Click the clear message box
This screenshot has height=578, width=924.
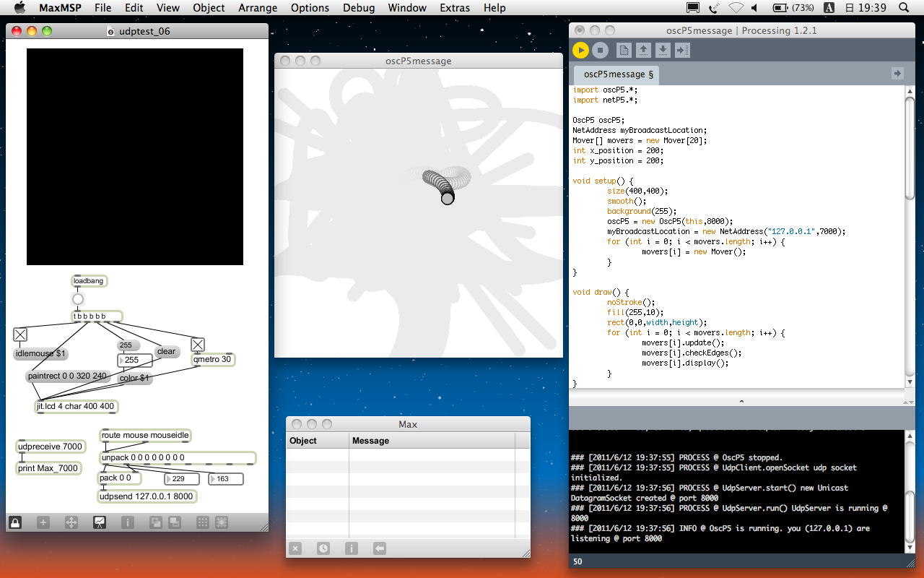166,352
